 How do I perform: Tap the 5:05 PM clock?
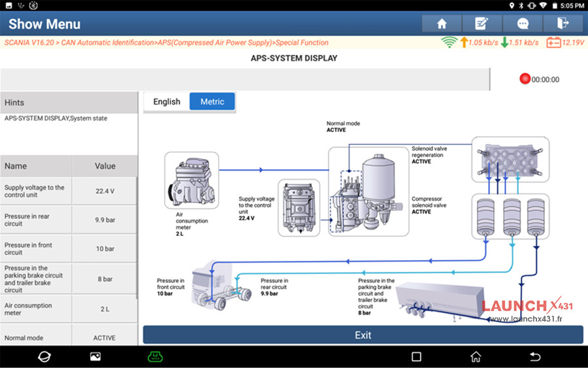(572, 6)
